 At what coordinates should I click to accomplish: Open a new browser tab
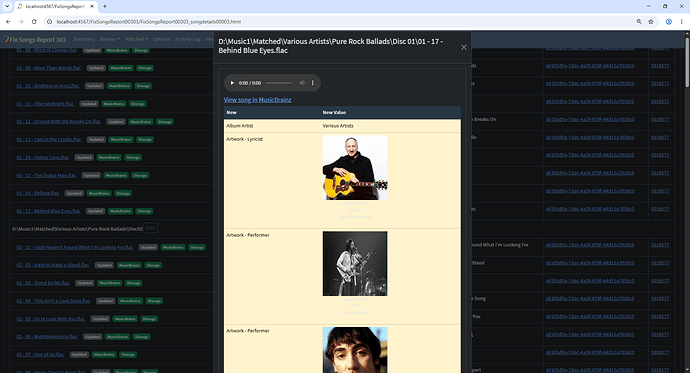(x=105, y=6)
